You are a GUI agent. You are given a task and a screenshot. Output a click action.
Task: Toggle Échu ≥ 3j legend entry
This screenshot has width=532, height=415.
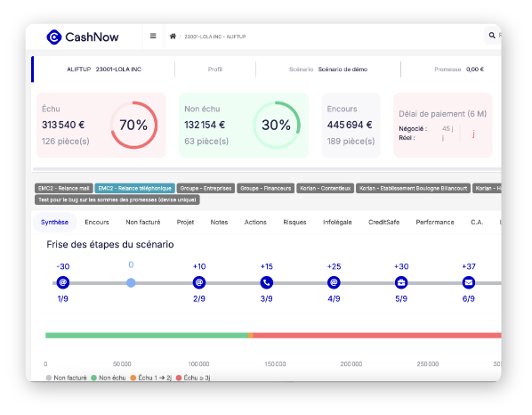193,378
